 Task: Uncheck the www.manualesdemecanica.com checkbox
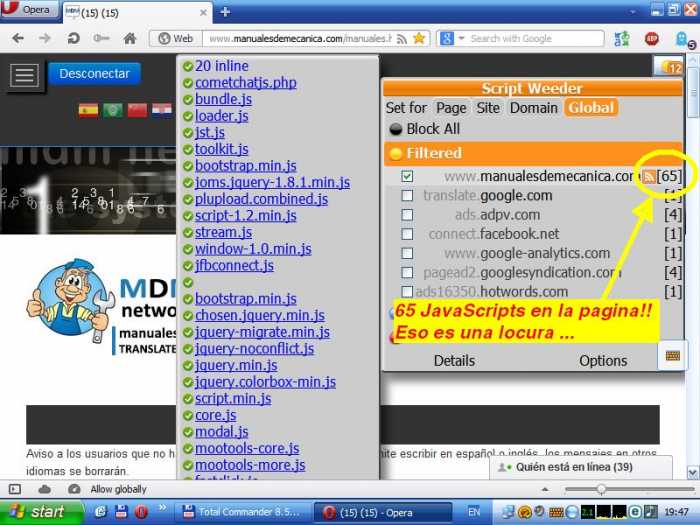click(407, 176)
